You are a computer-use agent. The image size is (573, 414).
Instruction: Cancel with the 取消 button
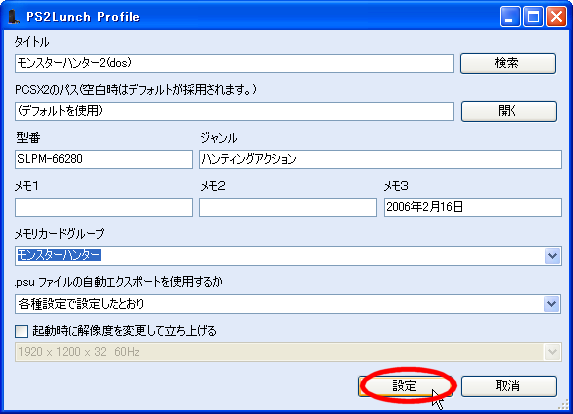pyautogui.click(x=509, y=386)
